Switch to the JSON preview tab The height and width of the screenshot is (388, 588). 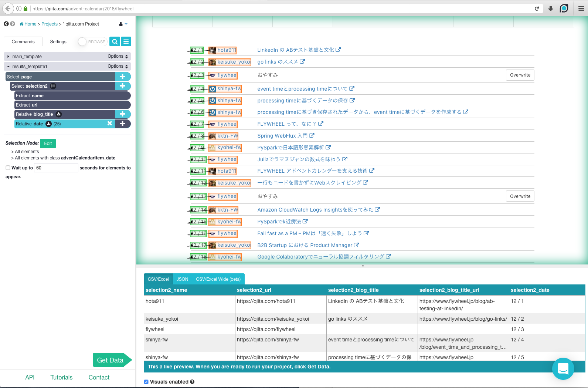pos(182,279)
